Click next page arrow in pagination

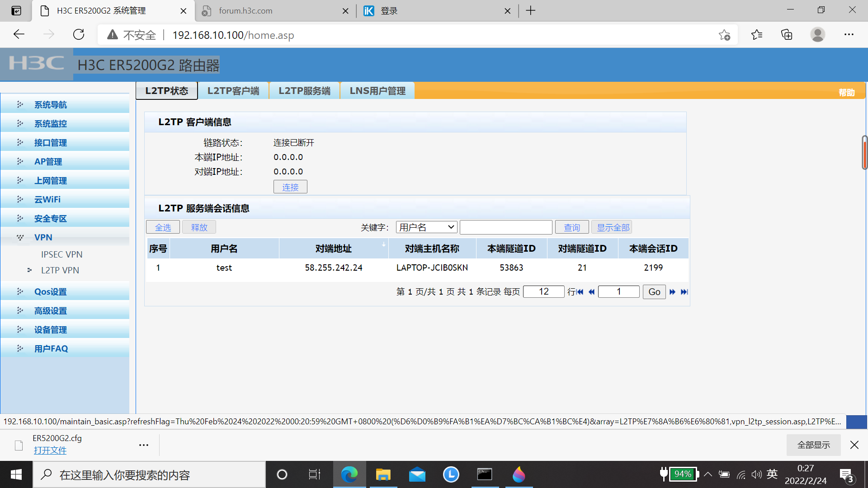pyautogui.click(x=672, y=292)
